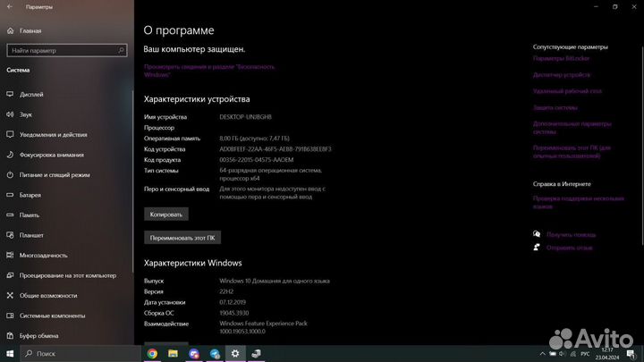The width and height of the screenshot is (644, 362).
Task: Click the Батарея battery icon in sidebar
Action: (10, 195)
